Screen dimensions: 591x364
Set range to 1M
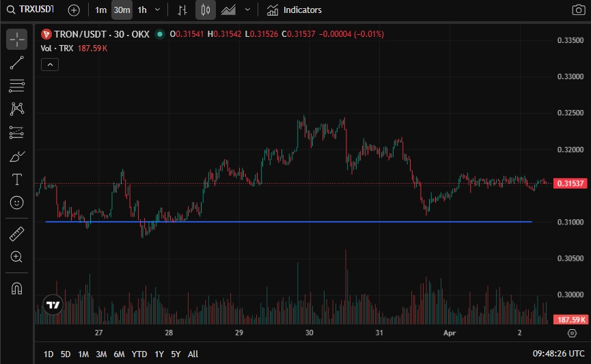pyautogui.click(x=83, y=354)
